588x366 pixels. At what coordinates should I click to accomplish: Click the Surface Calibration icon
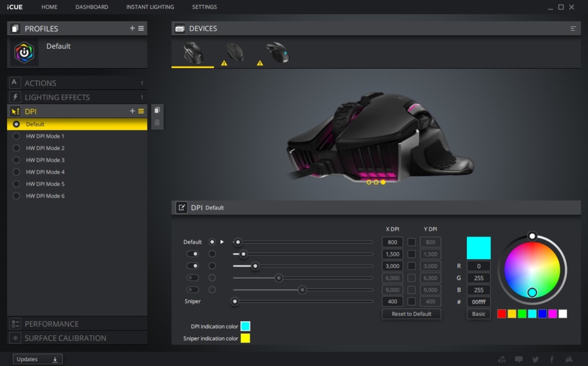(15, 338)
